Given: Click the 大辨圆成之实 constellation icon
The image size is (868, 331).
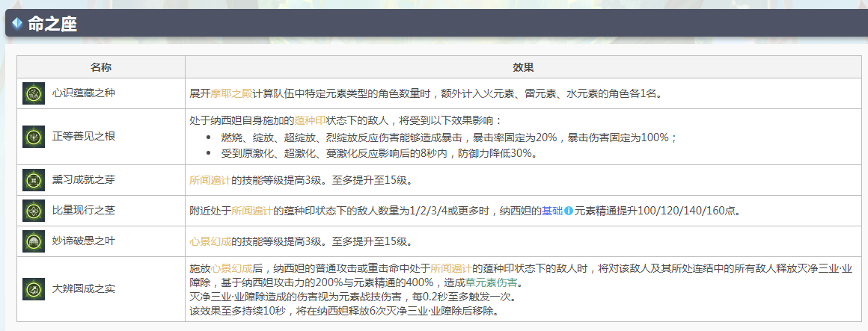Looking at the screenshot, I should click(33, 289).
